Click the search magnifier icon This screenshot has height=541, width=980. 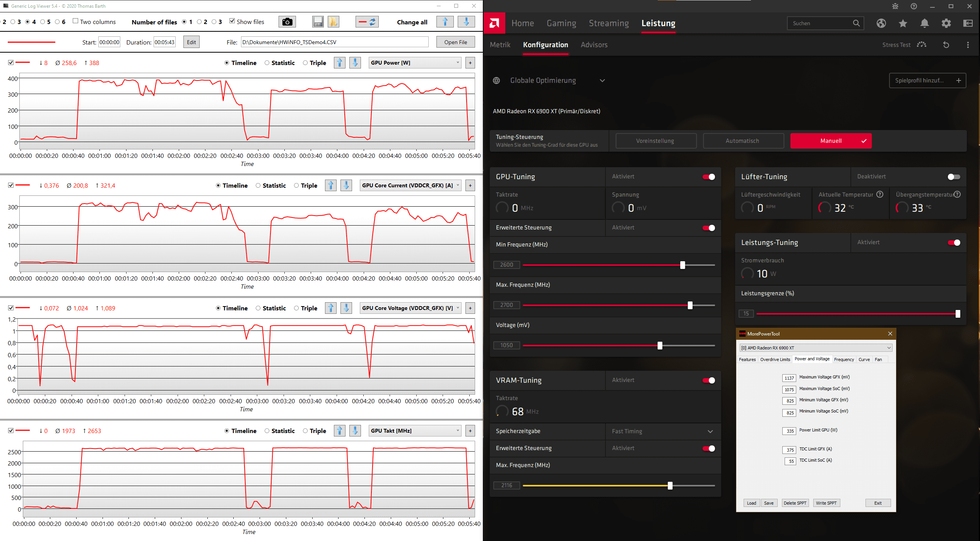point(856,23)
